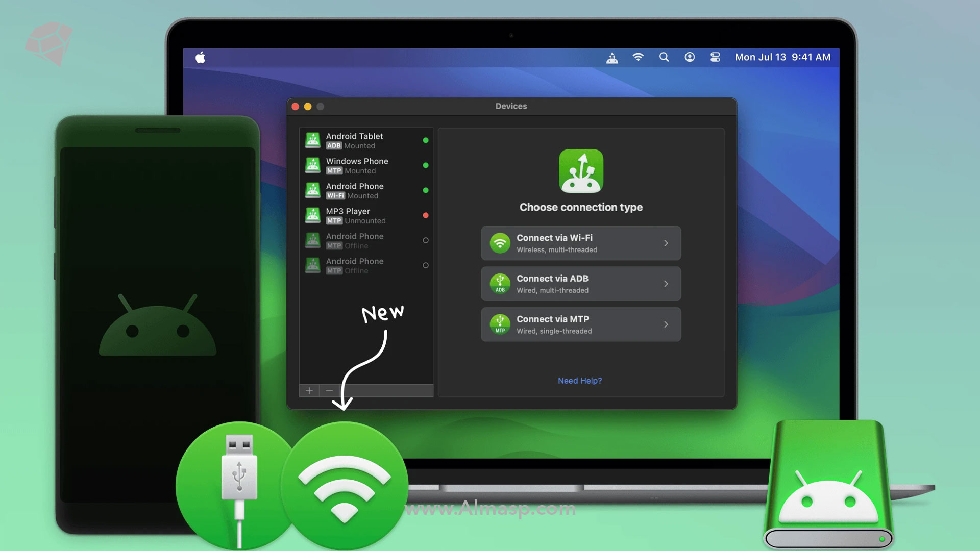Select Android Tablet ADB device
This screenshot has width=980, height=551.
click(x=366, y=140)
